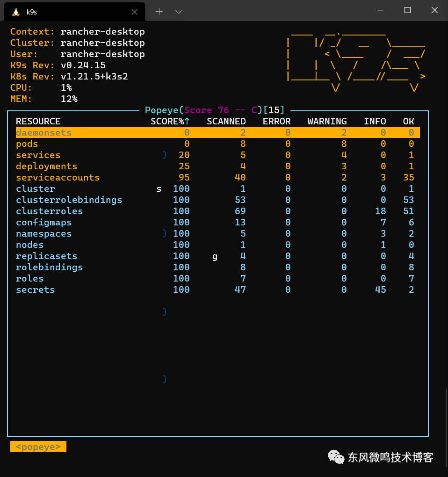Select the clusterrolebindings row

[218, 200]
